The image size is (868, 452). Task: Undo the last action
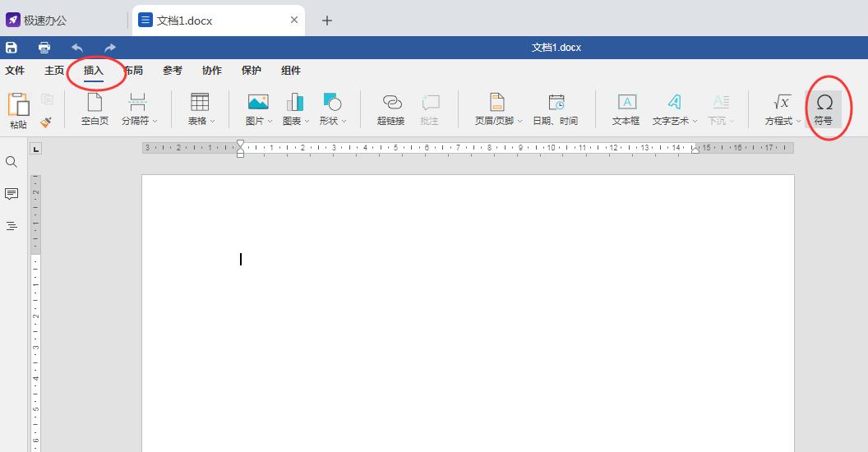pos(77,48)
